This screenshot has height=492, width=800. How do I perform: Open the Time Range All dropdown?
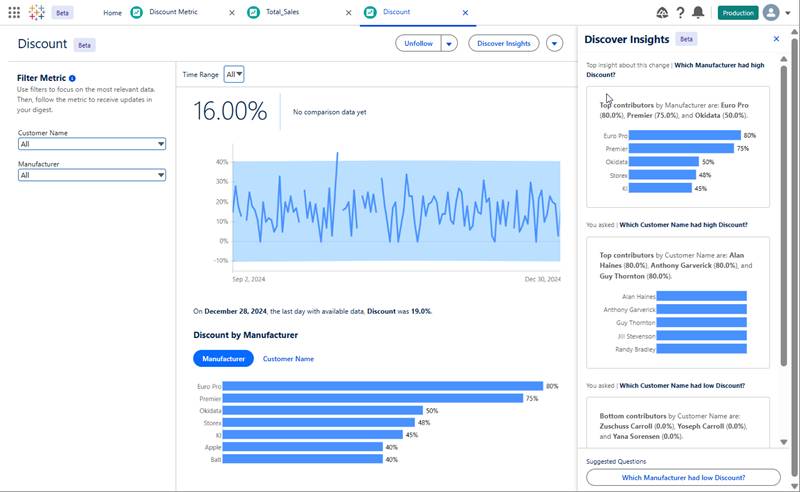pos(234,75)
